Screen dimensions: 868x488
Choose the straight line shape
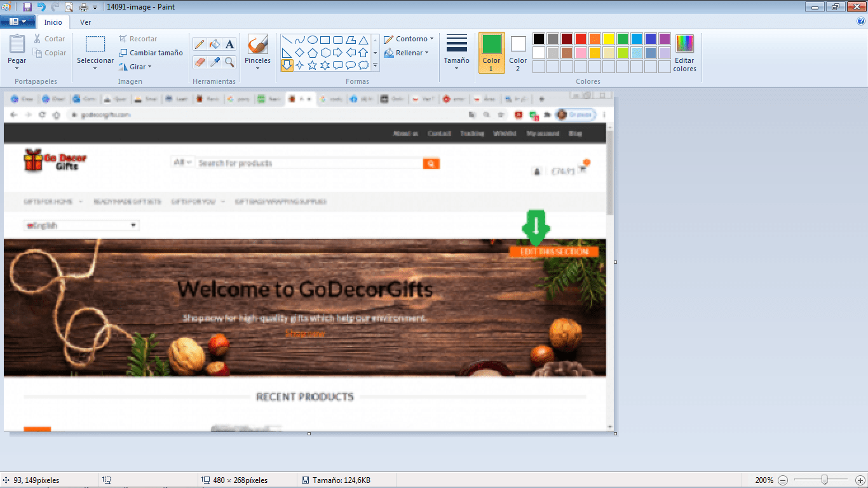[287, 39]
